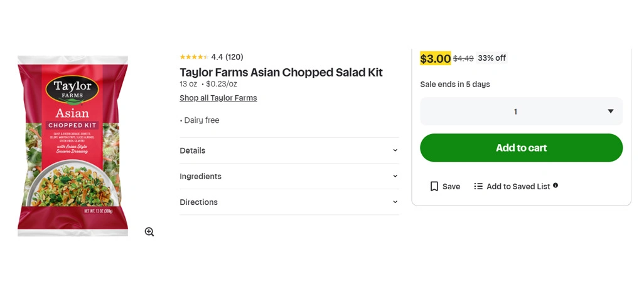Click the Asian Chopped Kit product image

pos(73,146)
